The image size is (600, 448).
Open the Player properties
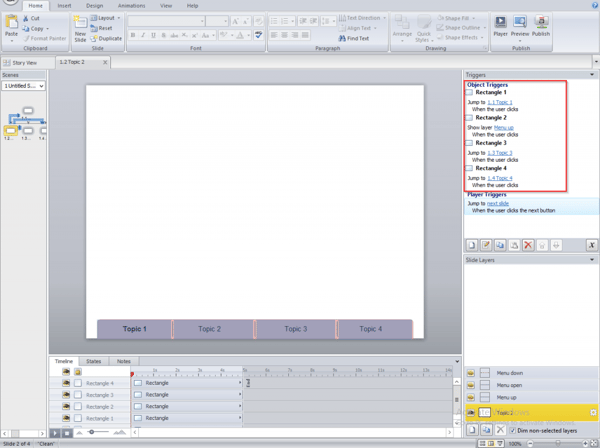click(500, 26)
